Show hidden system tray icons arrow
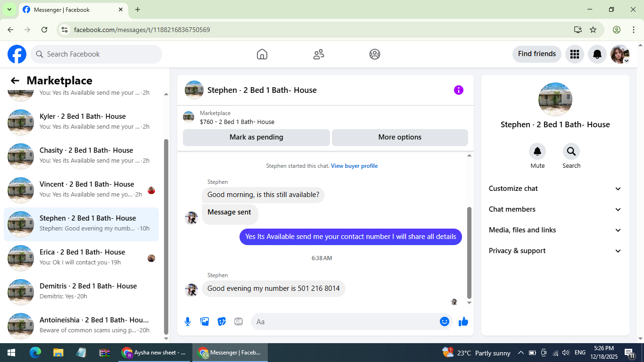Image resolution: width=644 pixels, height=362 pixels. point(520,353)
